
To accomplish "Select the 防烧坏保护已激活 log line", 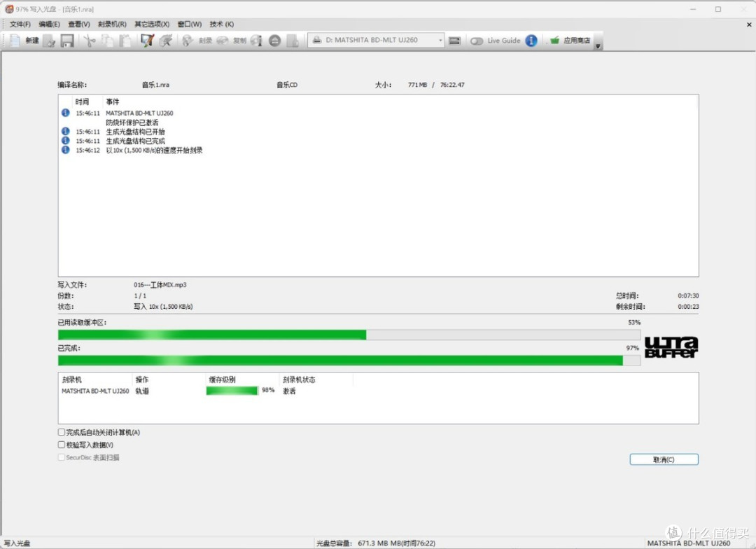I will coord(132,123).
